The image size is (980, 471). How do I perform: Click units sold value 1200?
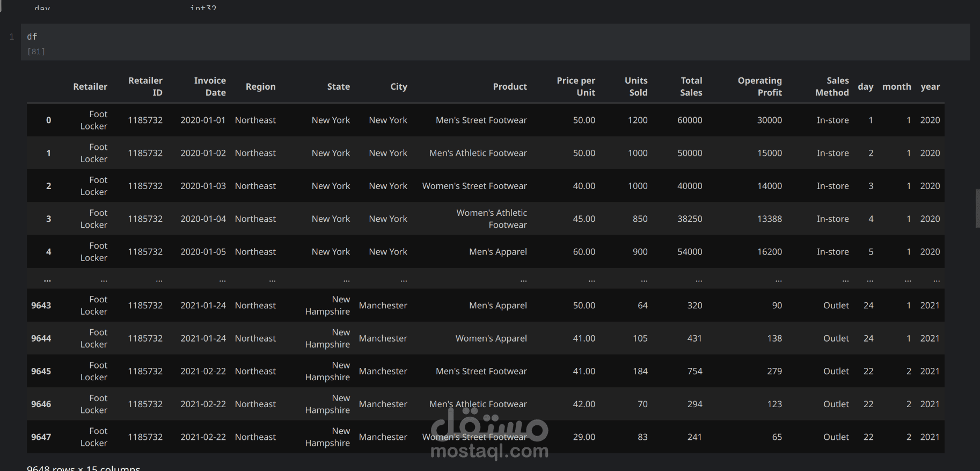tap(638, 120)
